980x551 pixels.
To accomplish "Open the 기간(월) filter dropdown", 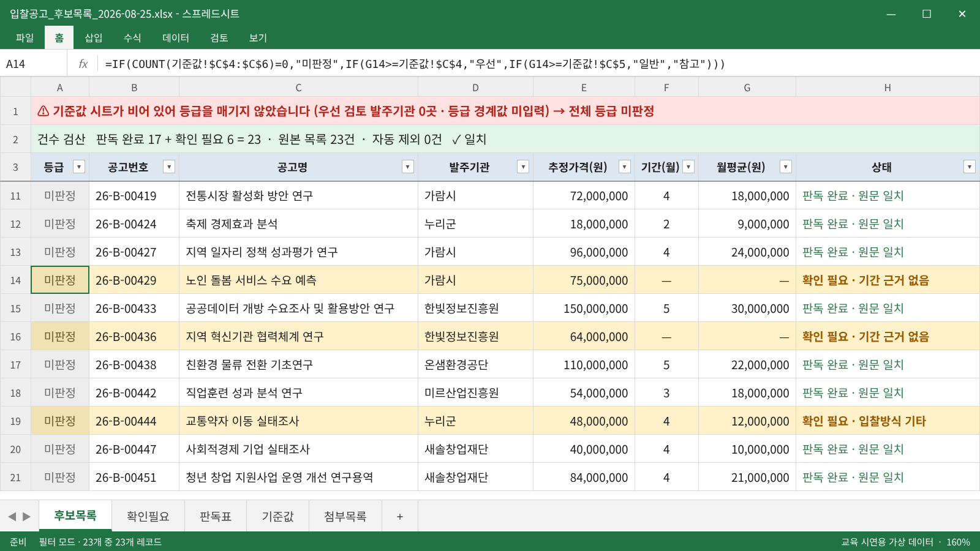I will tap(688, 167).
